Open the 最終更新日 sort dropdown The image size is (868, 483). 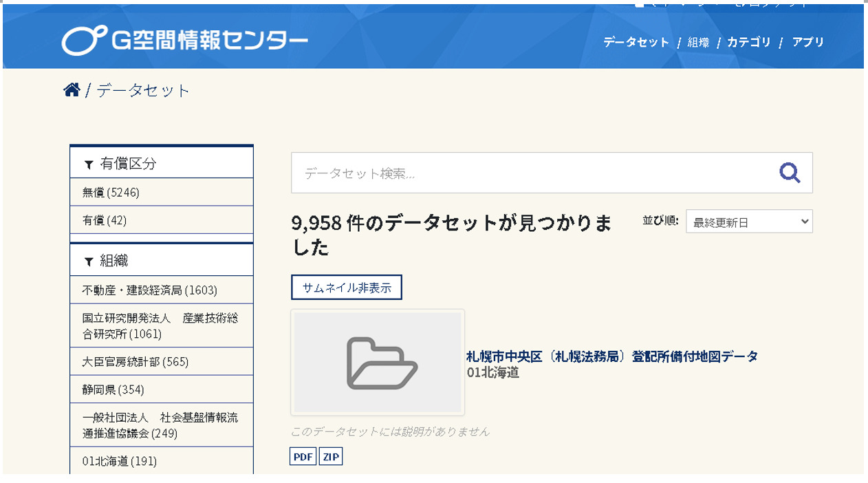click(x=749, y=221)
